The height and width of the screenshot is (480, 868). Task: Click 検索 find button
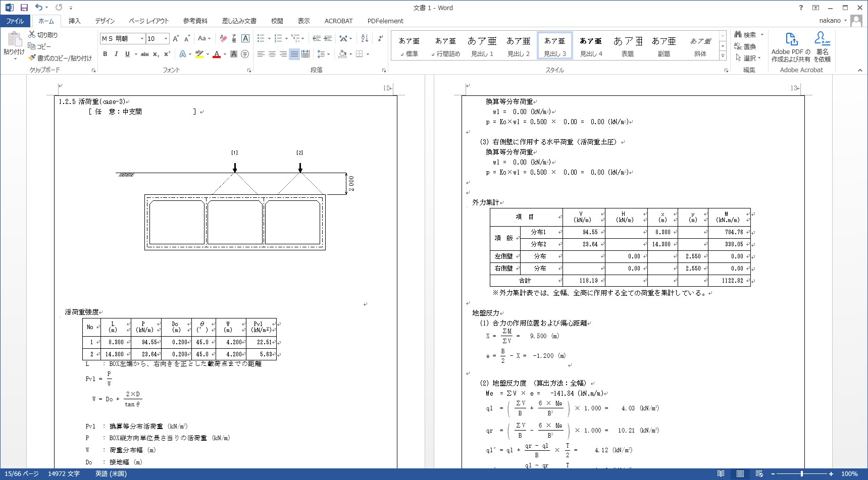pyautogui.click(x=745, y=35)
